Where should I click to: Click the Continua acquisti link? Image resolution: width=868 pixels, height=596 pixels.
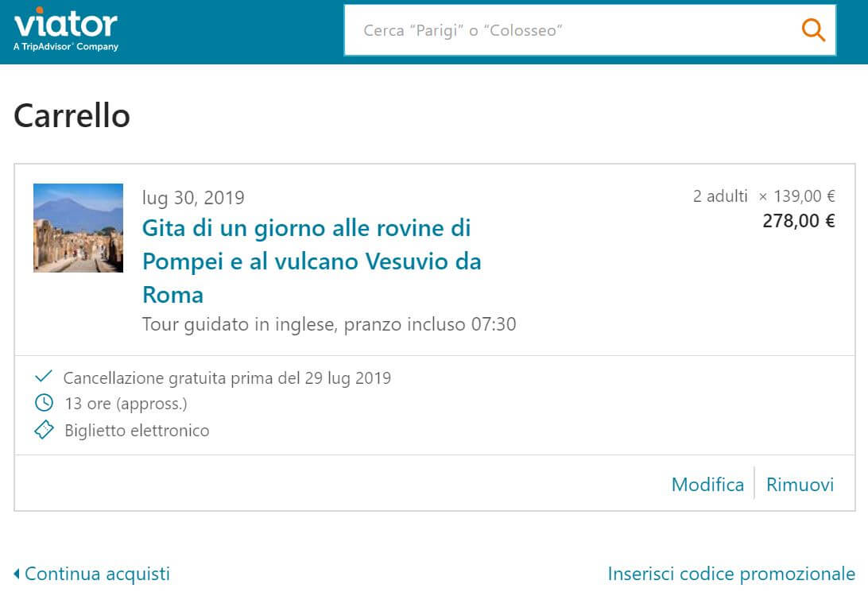tap(98, 573)
